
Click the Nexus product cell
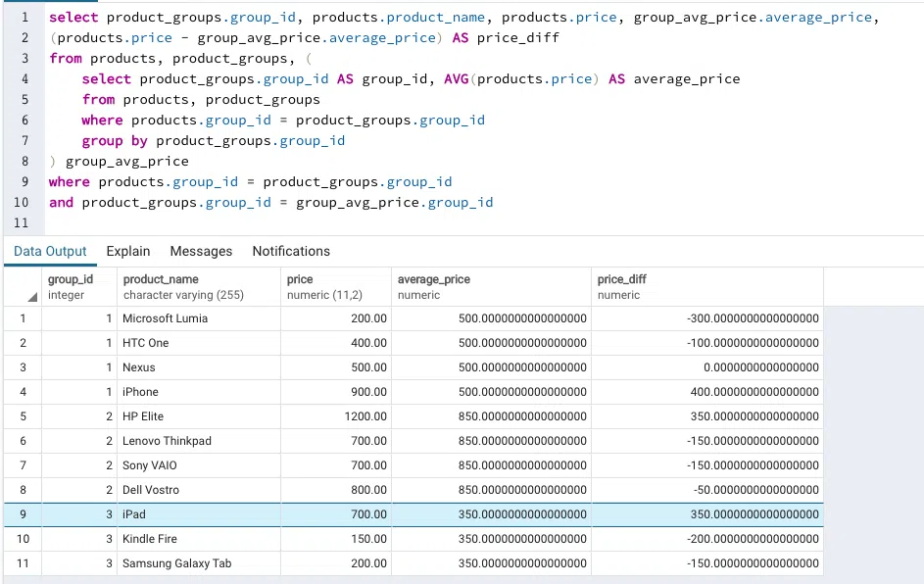(x=199, y=367)
